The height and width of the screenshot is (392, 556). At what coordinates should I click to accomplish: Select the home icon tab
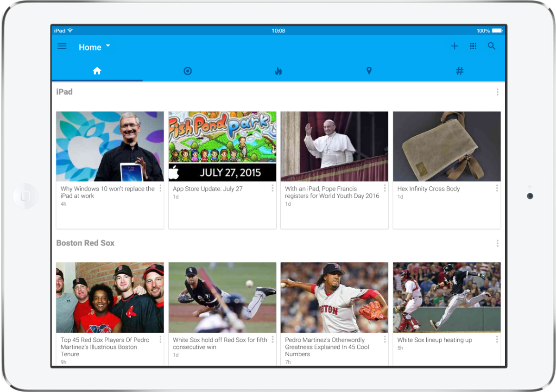[x=97, y=71]
